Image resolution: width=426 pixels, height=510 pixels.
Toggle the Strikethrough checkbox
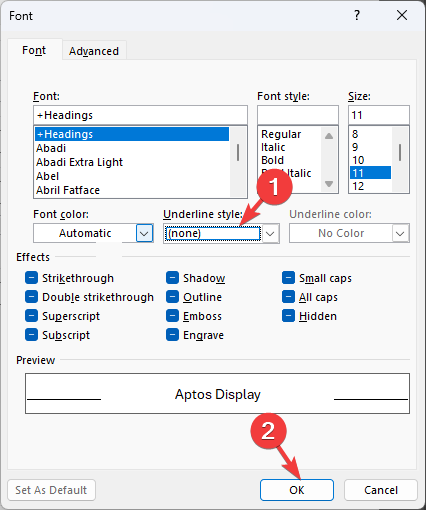(31, 278)
